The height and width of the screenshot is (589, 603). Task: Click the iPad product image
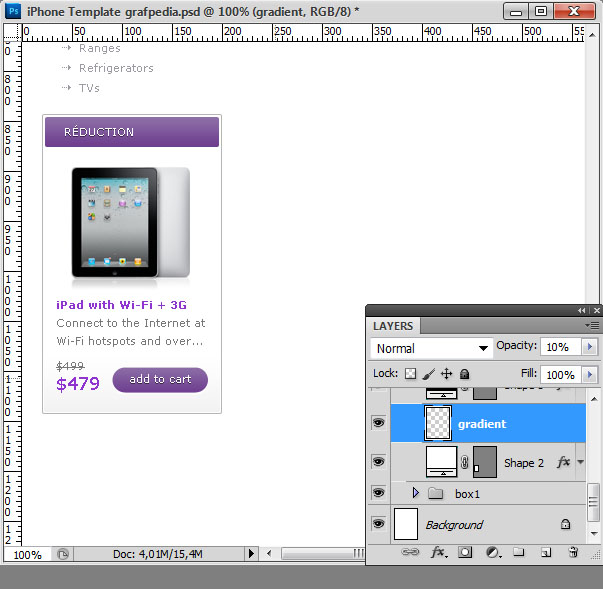click(131, 223)
